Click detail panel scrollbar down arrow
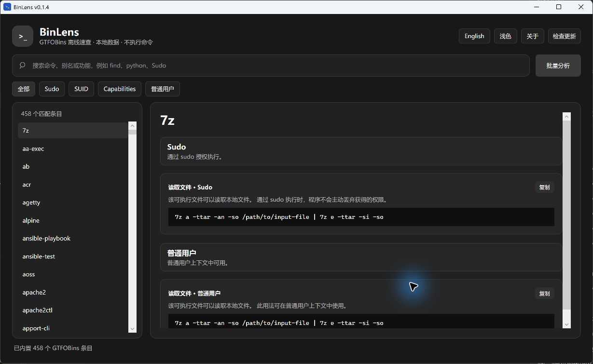The height and width of the screenshot is (364, 593). 566,324
